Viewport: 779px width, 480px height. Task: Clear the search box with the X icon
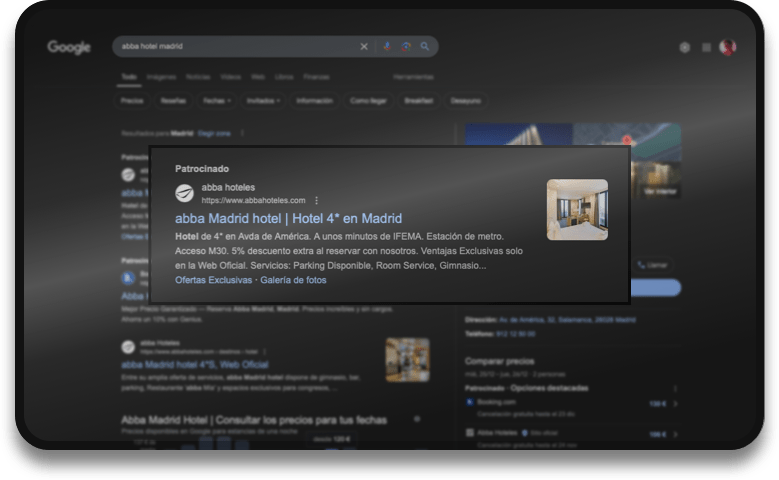pos(364,46)
